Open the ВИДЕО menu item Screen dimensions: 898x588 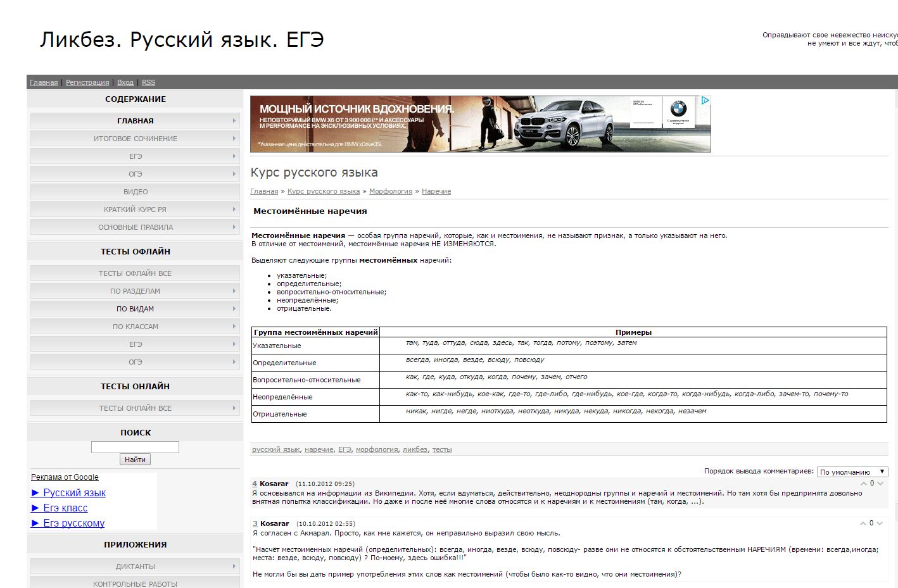click(x=136, y=192)
